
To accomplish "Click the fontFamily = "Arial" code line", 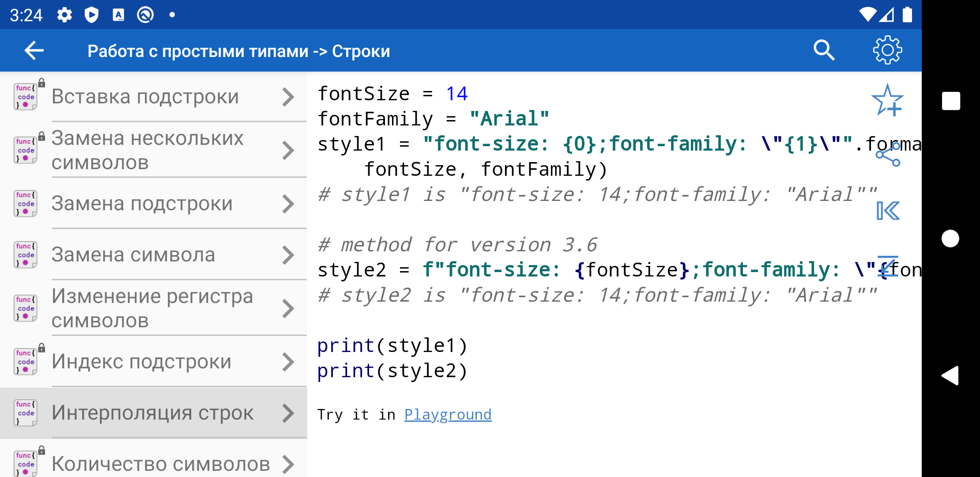I will pos(433,119).
